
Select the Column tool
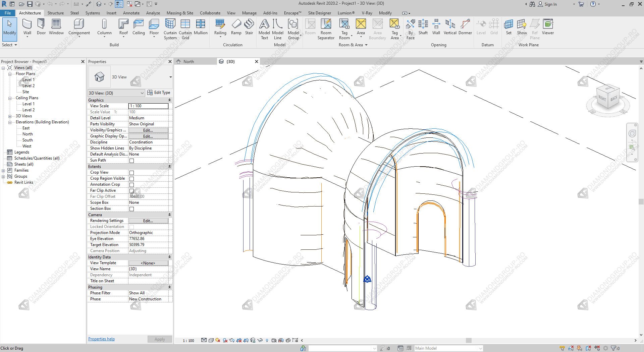tap(104, 27)
